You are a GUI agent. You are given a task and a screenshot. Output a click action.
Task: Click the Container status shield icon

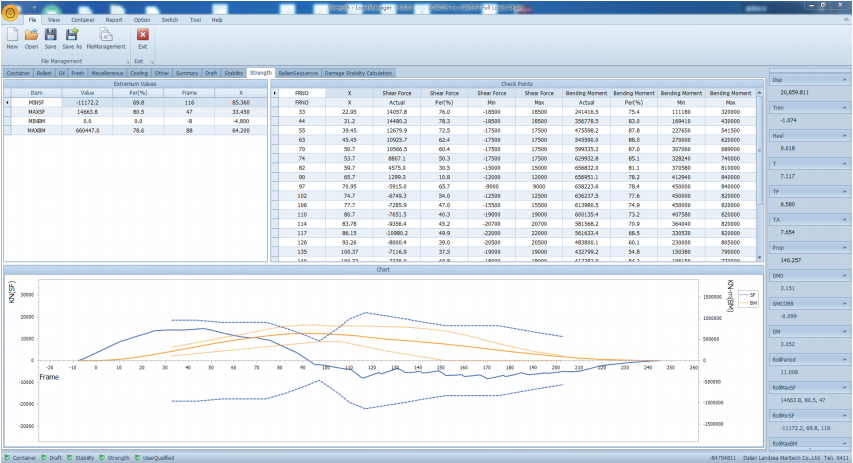6,458
